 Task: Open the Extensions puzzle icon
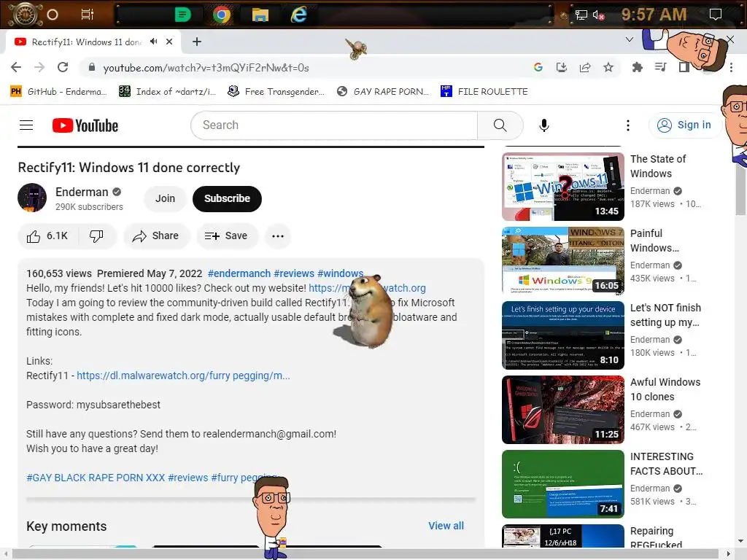[638, 68]
